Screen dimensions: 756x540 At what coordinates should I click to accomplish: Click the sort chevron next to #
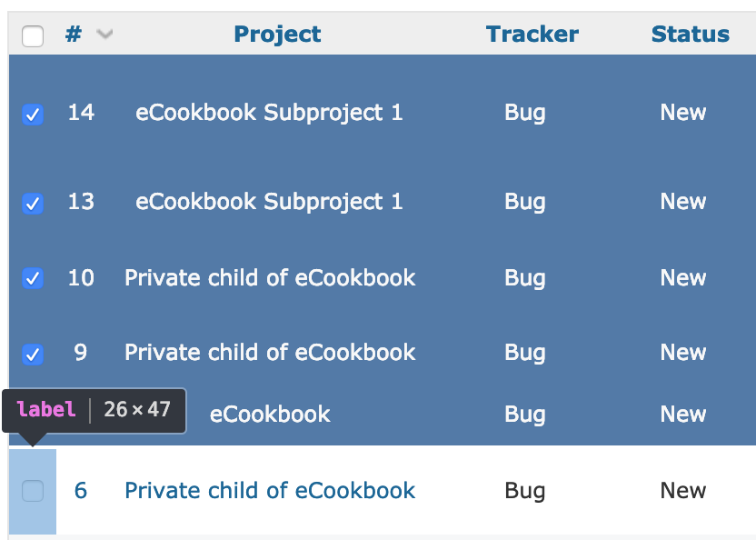[x=104, y=34]
